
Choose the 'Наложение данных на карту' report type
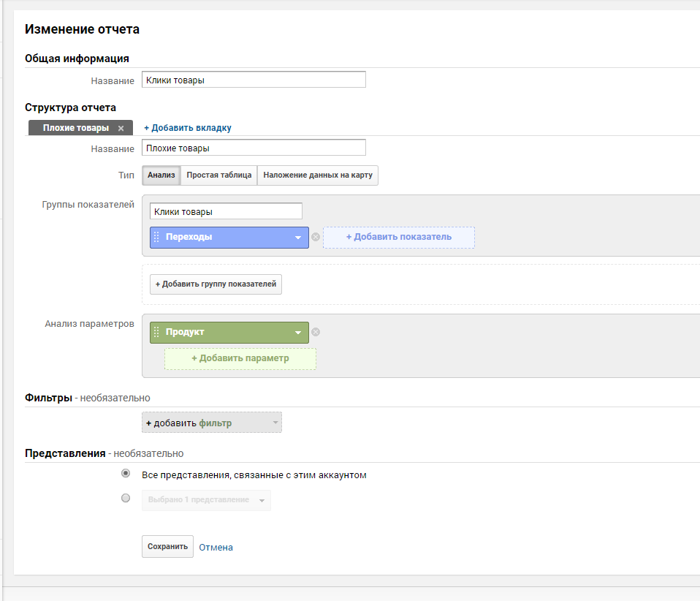point(318,175)
